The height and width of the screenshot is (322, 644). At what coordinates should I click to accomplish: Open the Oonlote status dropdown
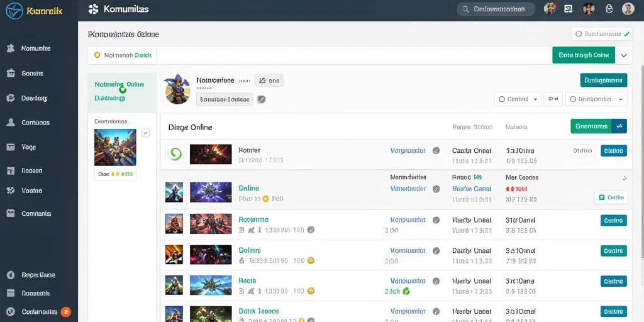point(518,99)
